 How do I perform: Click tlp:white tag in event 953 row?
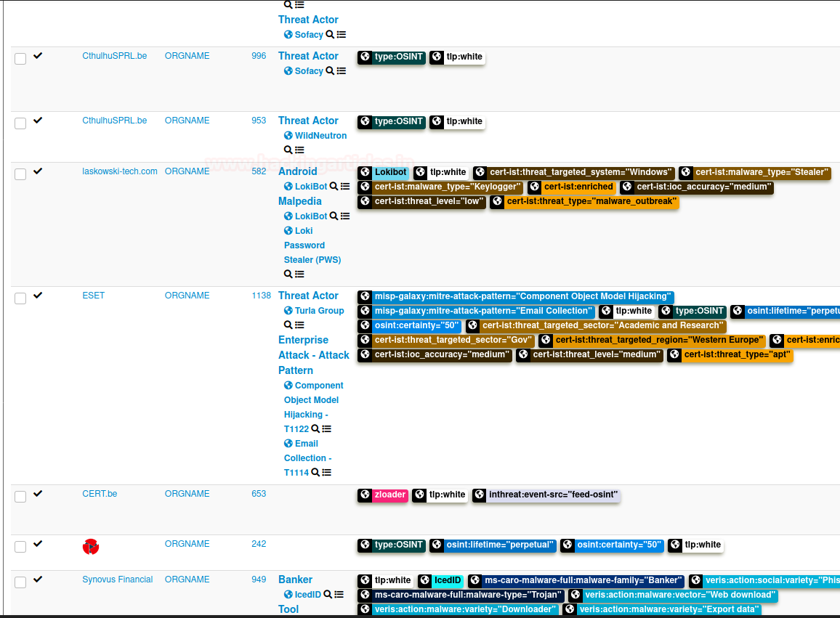[464, 121]
